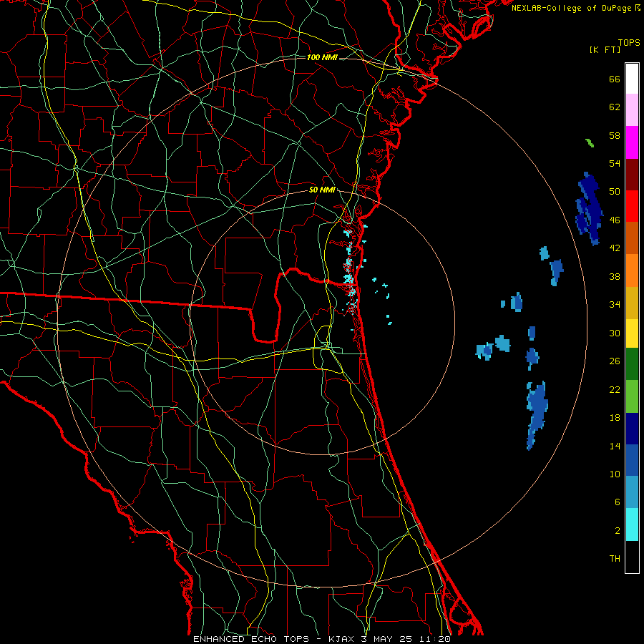Click the legend value "2"
Screen dimensions: 644x644
618,531
